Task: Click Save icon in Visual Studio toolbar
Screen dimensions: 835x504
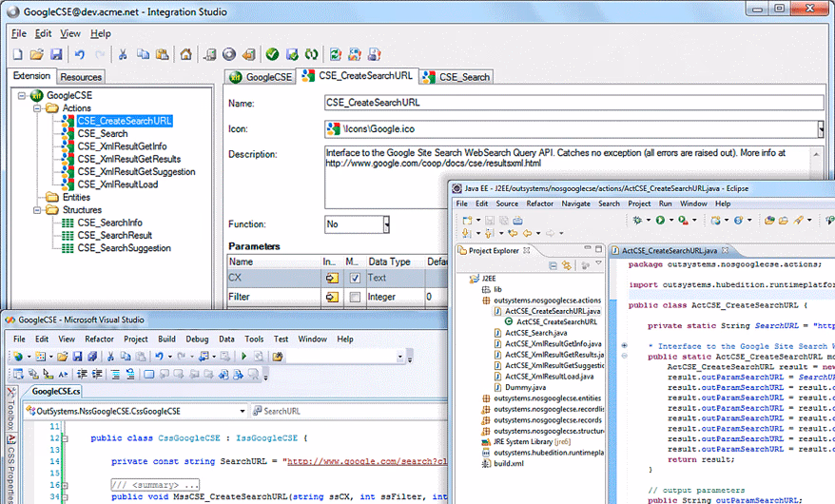Action: coord(77,356)
